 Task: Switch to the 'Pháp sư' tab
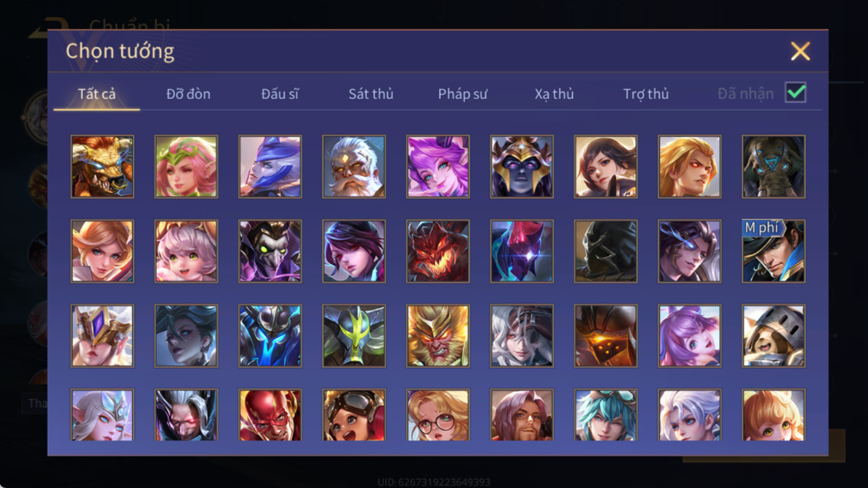(462, 95)
